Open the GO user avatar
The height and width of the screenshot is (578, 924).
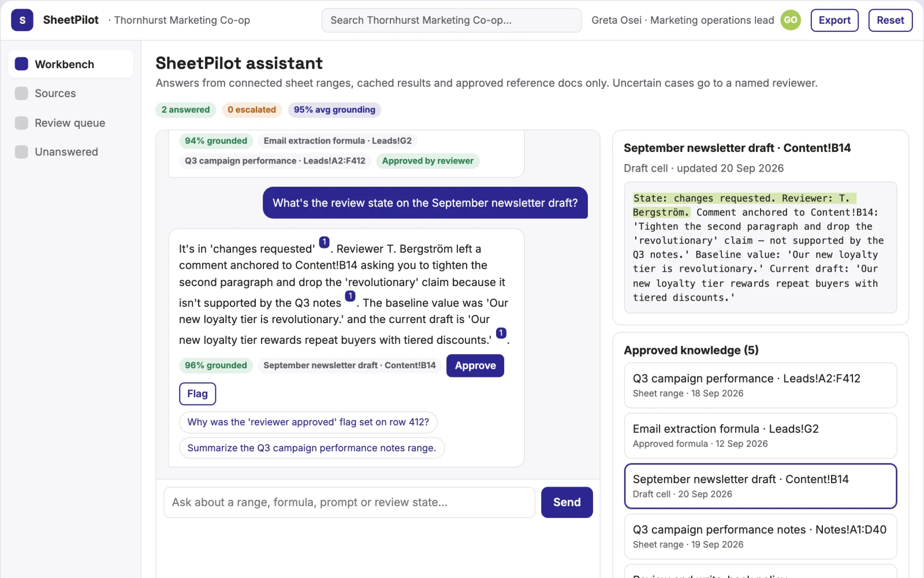(791, 20)
